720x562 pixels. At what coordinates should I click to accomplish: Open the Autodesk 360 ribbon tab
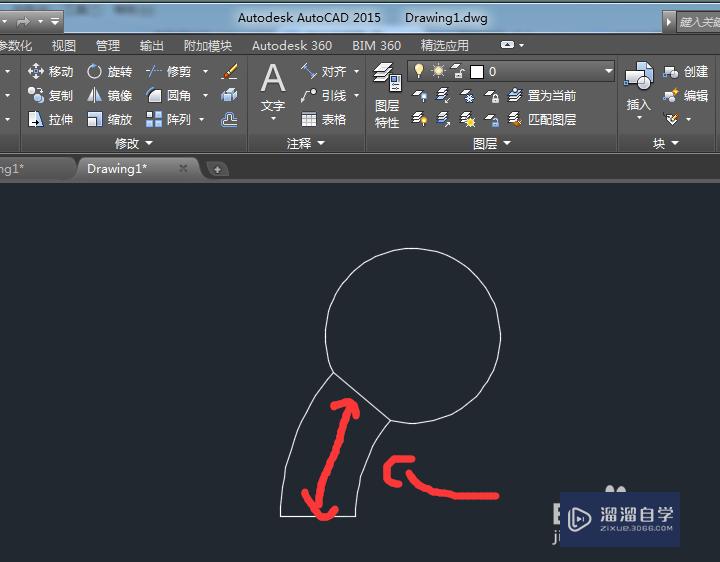(292, 45)
